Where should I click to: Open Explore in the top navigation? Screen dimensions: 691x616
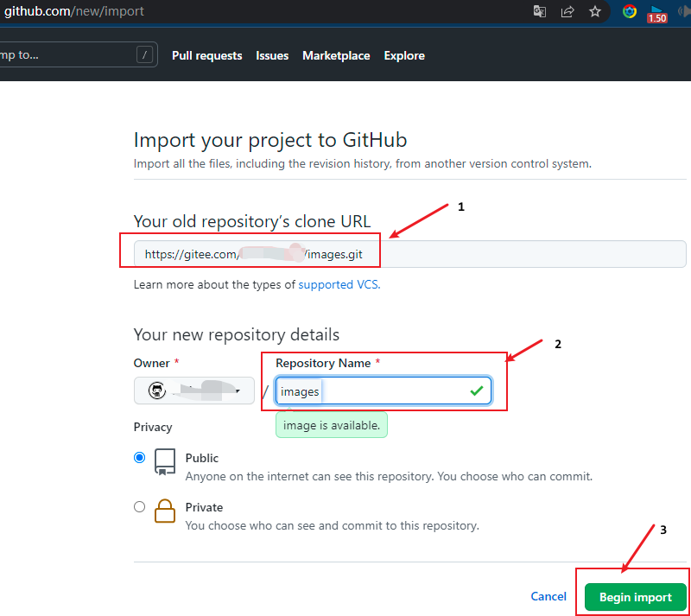pyautogui.click(x=404, y=55)
